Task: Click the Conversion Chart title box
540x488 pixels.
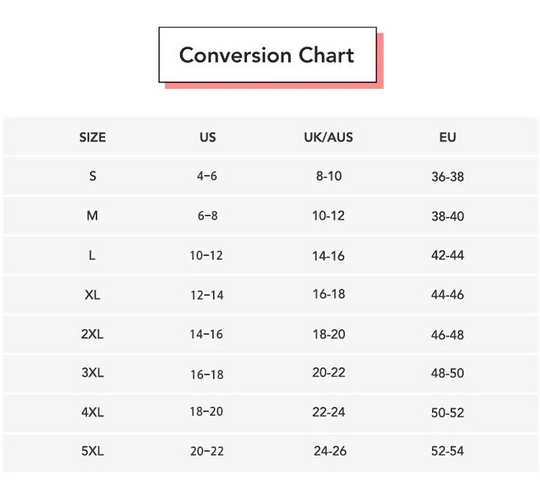Action: (x=268, y=55)
